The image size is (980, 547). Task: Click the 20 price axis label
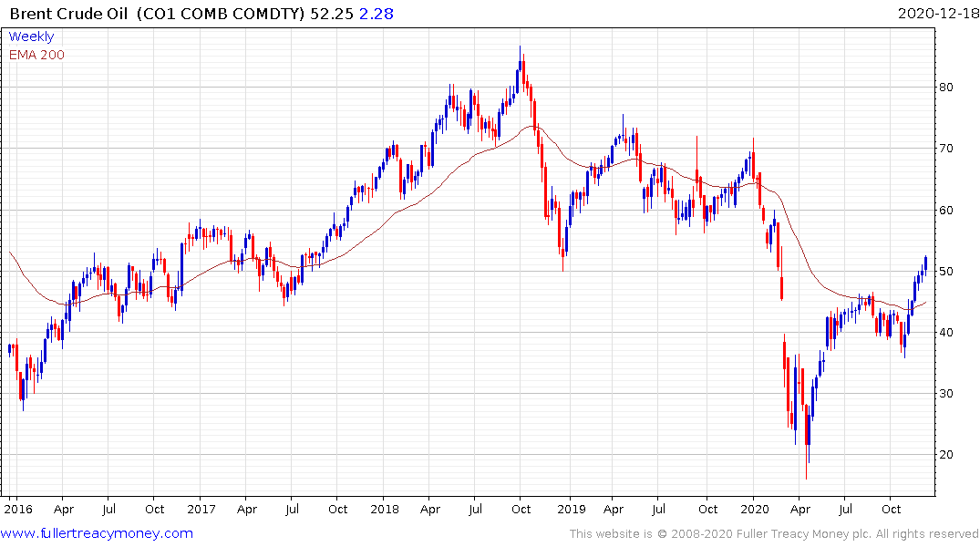[945, 455]
